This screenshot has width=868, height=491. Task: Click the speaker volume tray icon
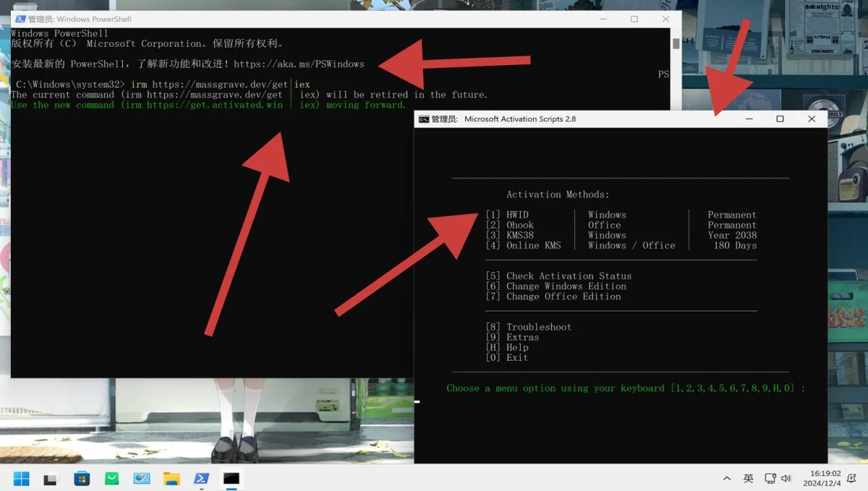pyautogui.click(x=786, y=479)
